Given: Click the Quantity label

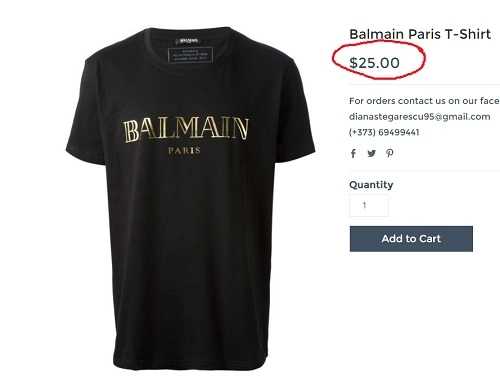Looking at the screenshot, I should click(371, 185).
